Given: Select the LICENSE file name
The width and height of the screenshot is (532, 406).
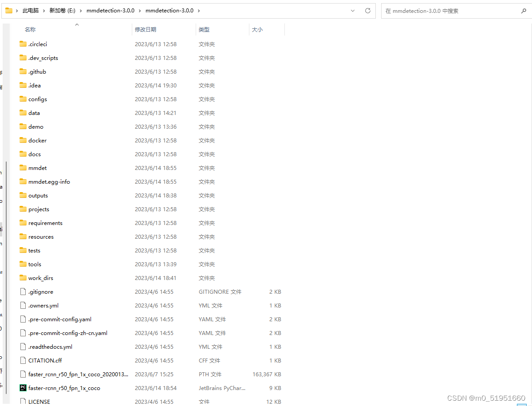Looking at the screenshot, I should (39, 402).
